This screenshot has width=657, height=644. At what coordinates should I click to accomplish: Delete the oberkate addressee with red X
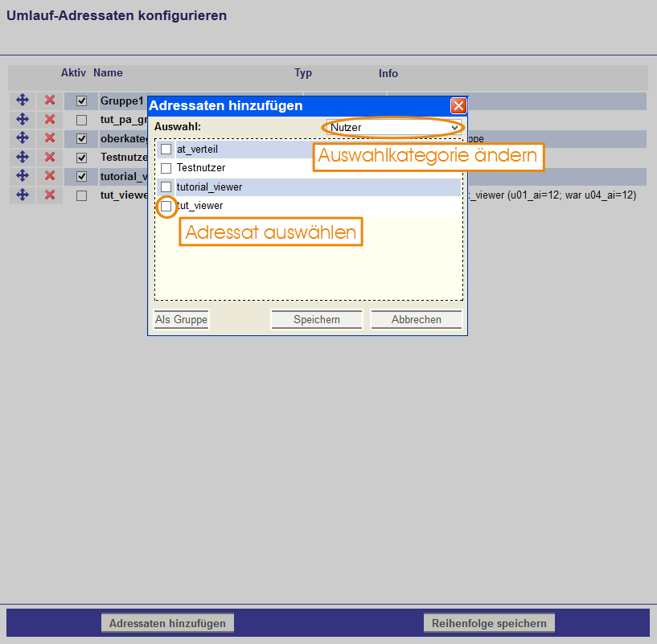click(x=50, y=137)
